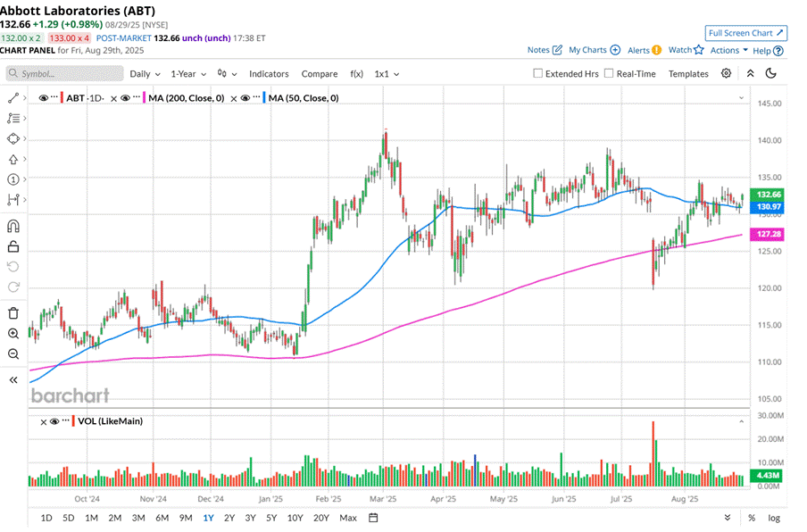Select the trend line drawing tool

(x=13, y=98)
